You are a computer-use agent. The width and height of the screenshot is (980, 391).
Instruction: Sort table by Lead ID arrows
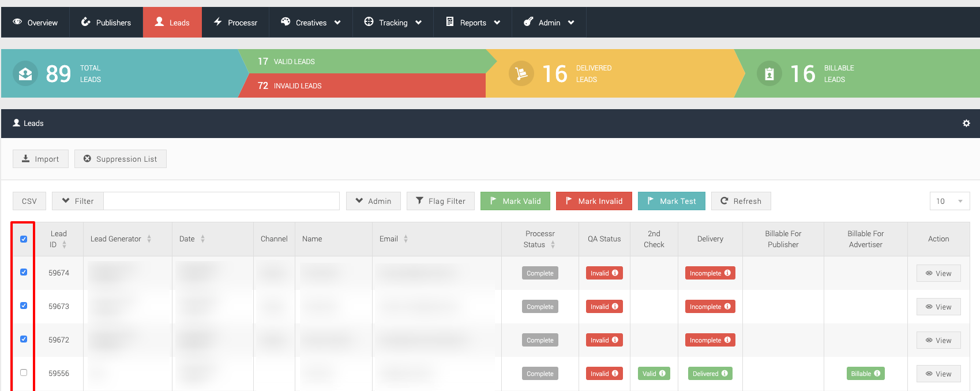coord(64,245)
